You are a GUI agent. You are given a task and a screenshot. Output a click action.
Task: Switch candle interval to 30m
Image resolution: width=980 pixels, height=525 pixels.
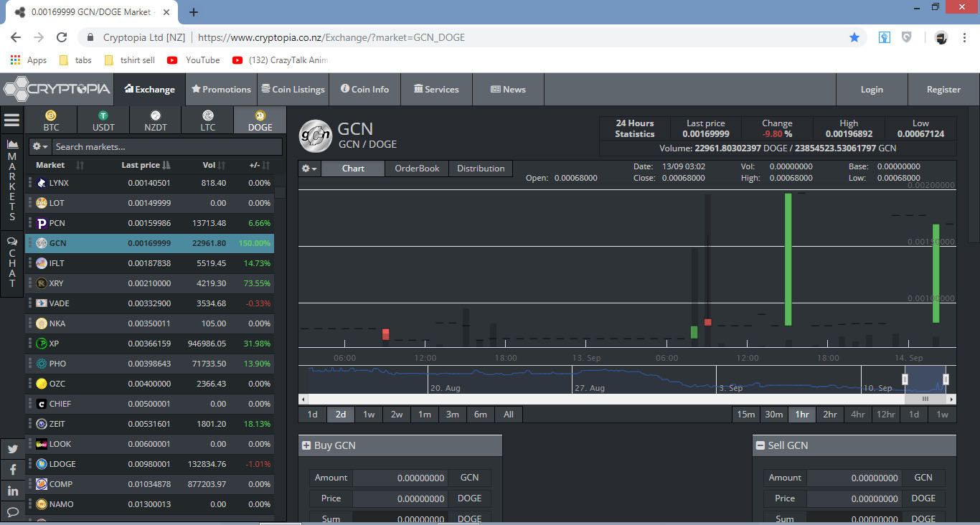[774, 415]
